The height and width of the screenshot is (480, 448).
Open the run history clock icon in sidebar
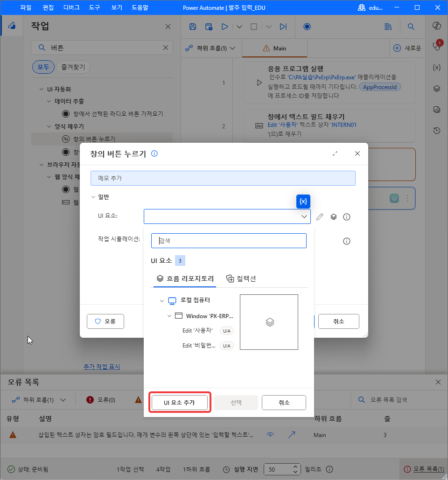click(x=437, y=131)
